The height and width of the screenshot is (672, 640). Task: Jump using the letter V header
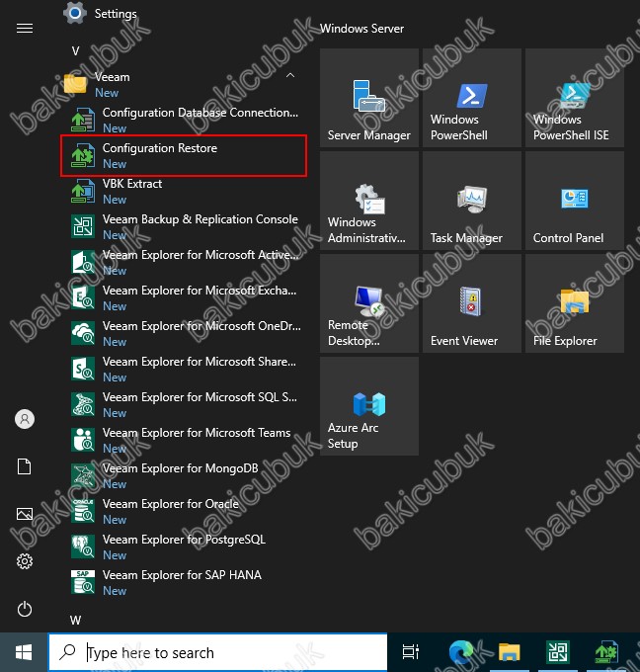tap(76, 51)
